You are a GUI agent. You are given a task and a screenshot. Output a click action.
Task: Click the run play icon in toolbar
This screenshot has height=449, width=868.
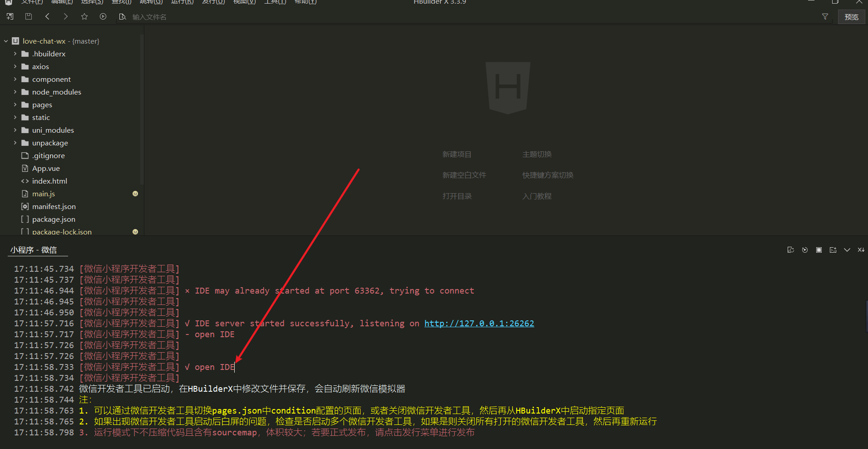coord(103,16)
